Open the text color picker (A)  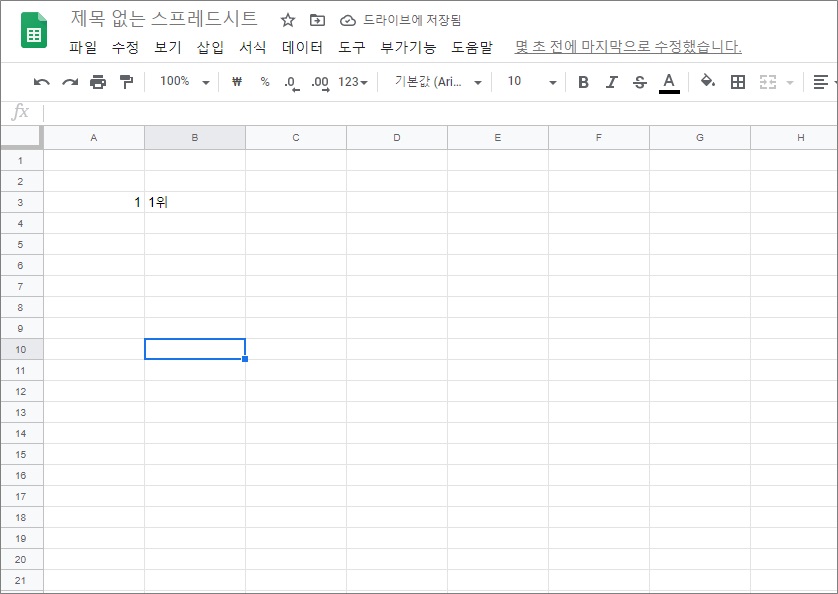pos(669,83)
